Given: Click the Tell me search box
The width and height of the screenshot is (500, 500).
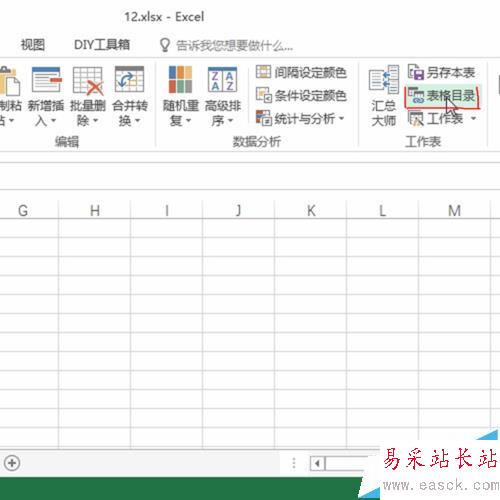Looking at the screenshot, I should 234,45.
